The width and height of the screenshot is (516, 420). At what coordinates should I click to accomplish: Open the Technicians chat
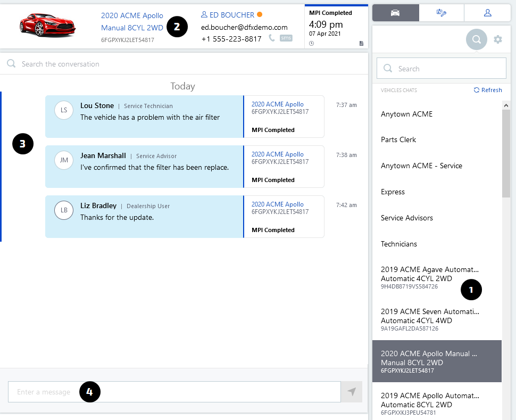[398, 244]
